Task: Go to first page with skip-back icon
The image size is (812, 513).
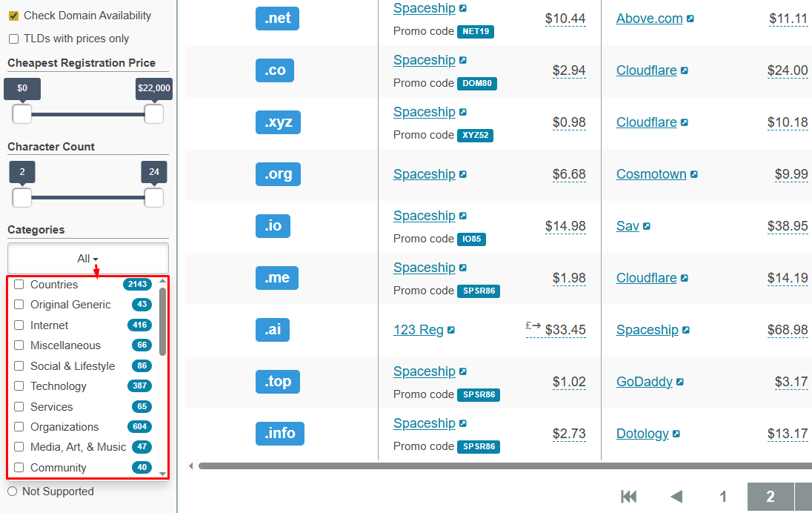Action: tap(628, 497)
